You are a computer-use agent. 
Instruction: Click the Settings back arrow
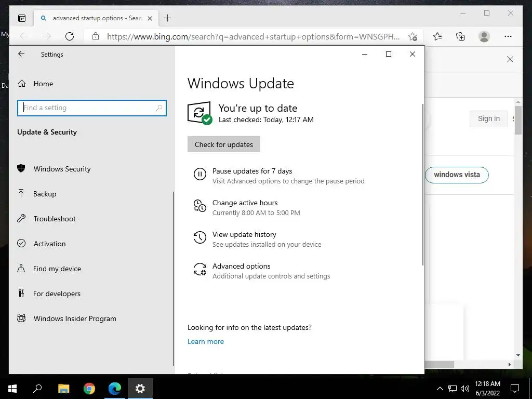pos(21,54)
